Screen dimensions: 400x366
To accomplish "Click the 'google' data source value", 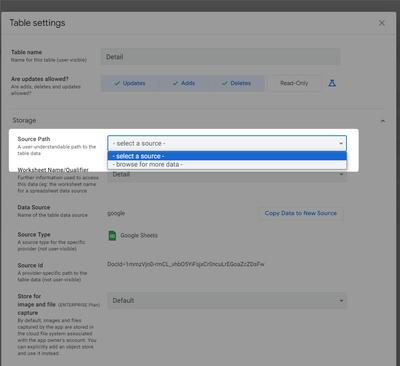I will (116, 213).
